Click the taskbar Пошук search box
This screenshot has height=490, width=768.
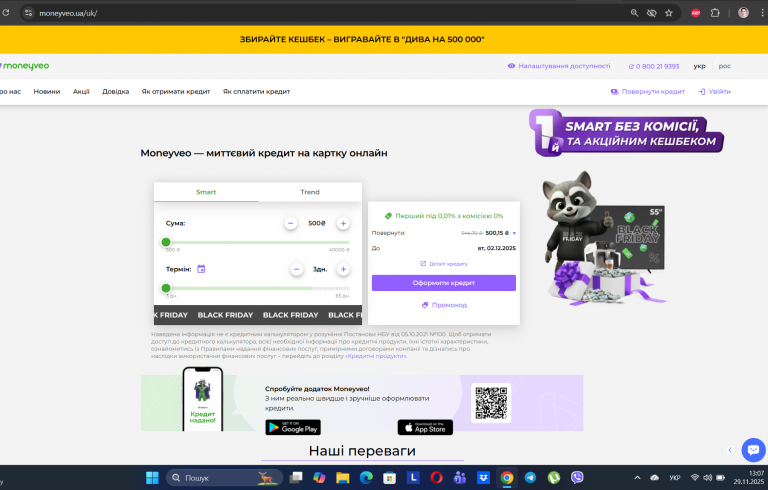pos(224,477)
